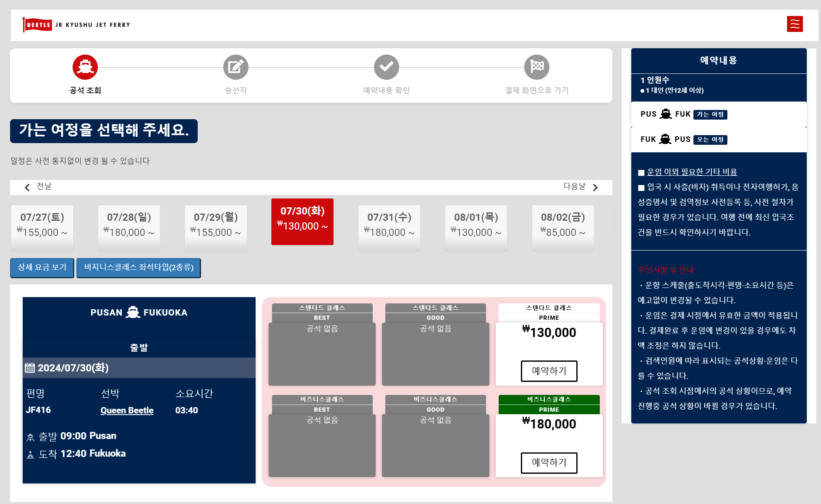The image size is (821, 504).
Task: Click the pencil passenger-info step icon
Action: [235, 67]
